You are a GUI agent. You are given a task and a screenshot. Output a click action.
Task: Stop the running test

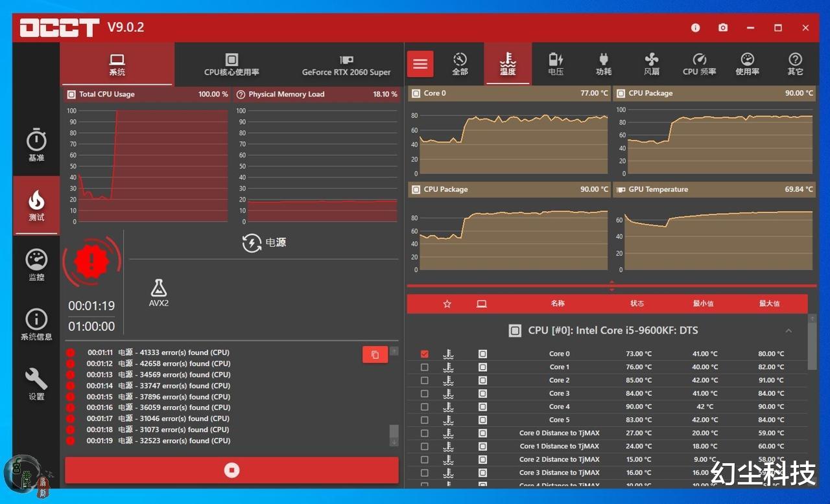point(231,470)
